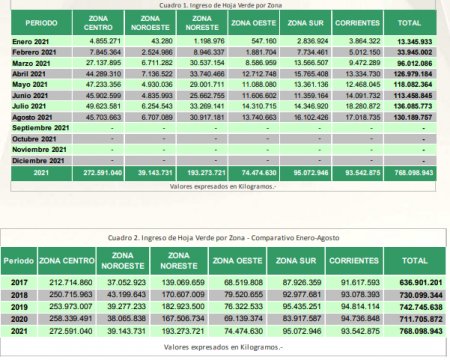Click the Julio total 136.085.773
Screen dimensions: 450x360
pyautogui.click(x=413, y=106)
